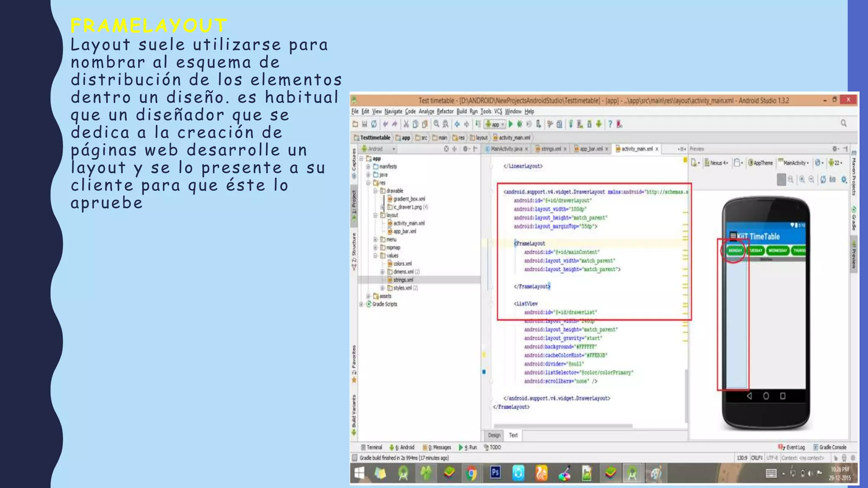Click the Open folder toolbar icon
868x488 pixels.
click(356, 124)
